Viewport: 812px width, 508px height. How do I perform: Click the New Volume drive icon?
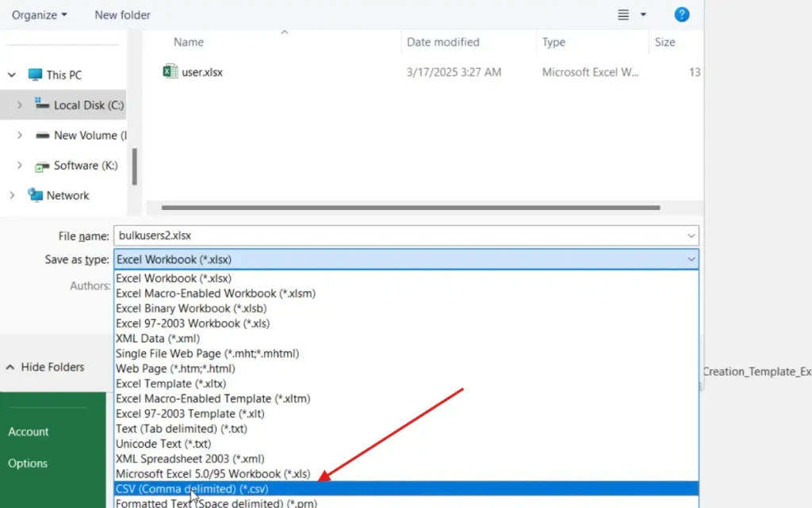point(43,136)
